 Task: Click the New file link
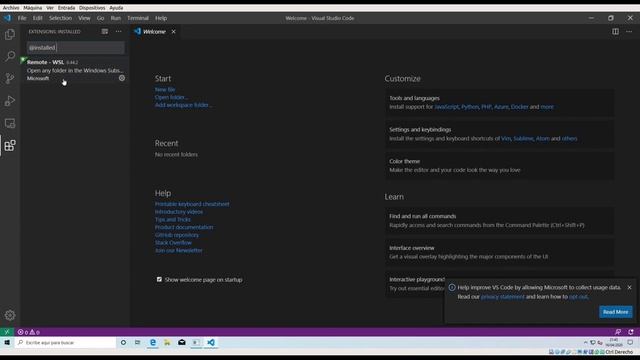pyautogui.click(x=165, y=89)
